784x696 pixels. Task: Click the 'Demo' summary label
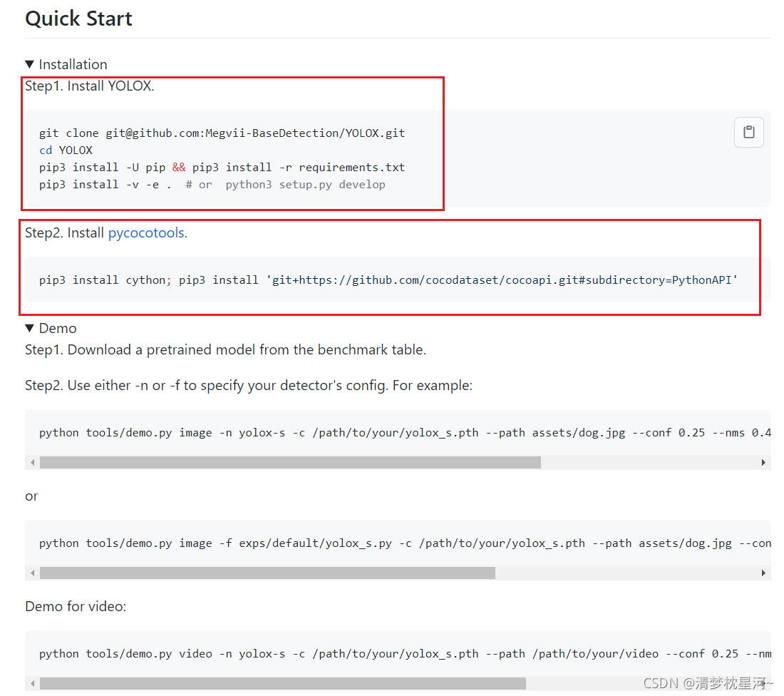coord(58,328)
